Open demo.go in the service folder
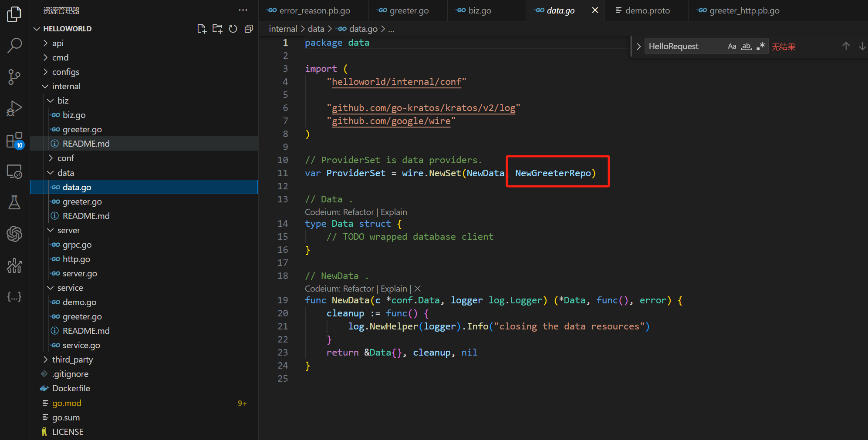This screenshot has width=868, height=440. (x=144, y=302)
